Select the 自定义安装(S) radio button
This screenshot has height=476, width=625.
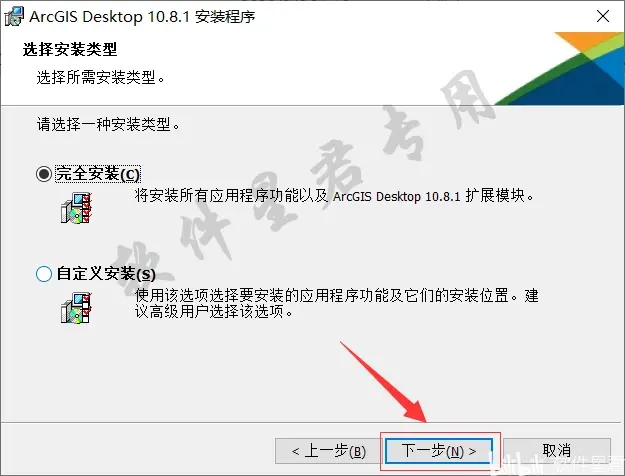[x=44, y=274]
